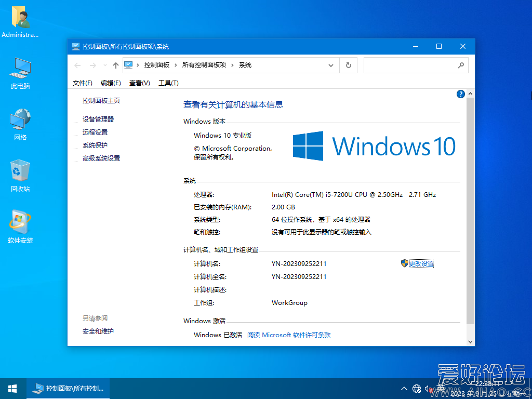The height and width of the screenshot is (399, 532).
Task: Click the 更改设置 link
Action: coord(422,263)
